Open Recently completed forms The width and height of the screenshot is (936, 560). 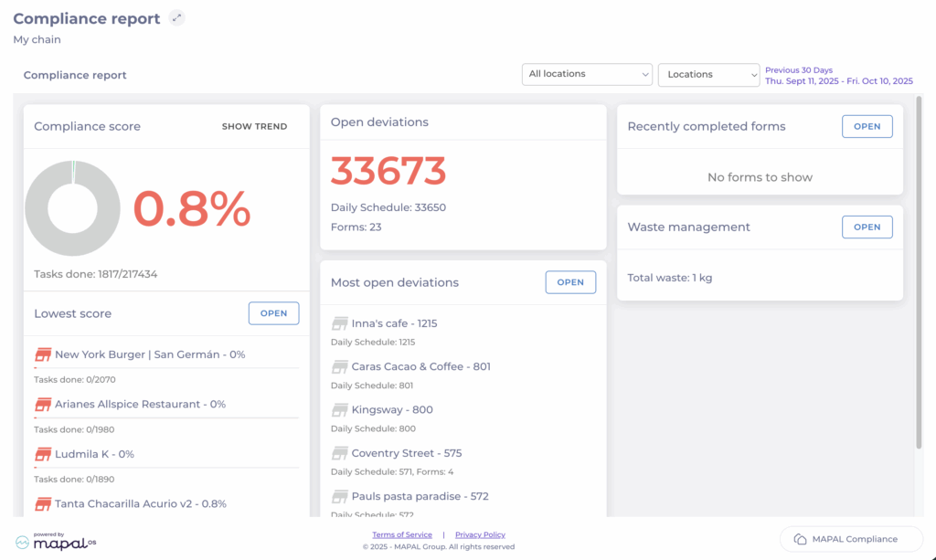click(867, 127)
